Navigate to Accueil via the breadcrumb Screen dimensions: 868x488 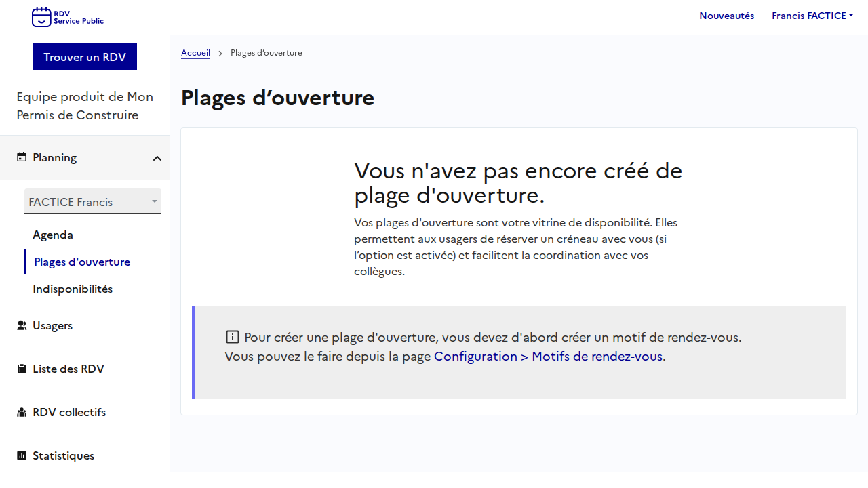point(195,53)
